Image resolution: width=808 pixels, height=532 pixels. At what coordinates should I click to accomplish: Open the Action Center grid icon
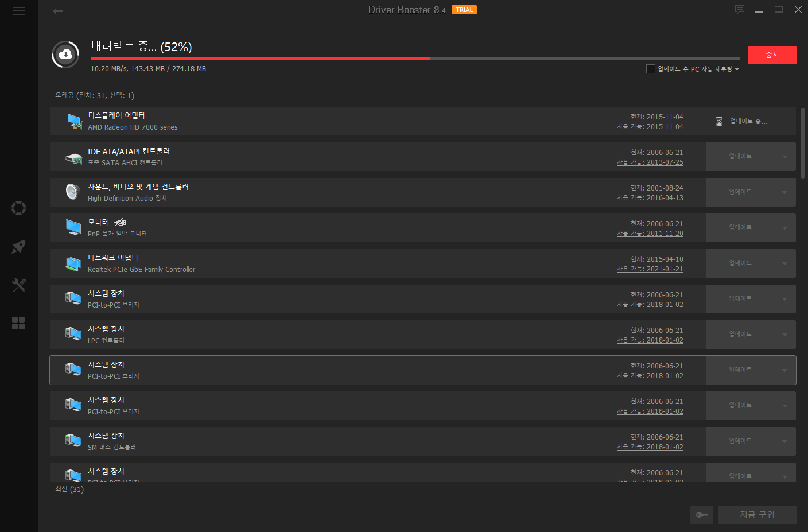(19, 323)
